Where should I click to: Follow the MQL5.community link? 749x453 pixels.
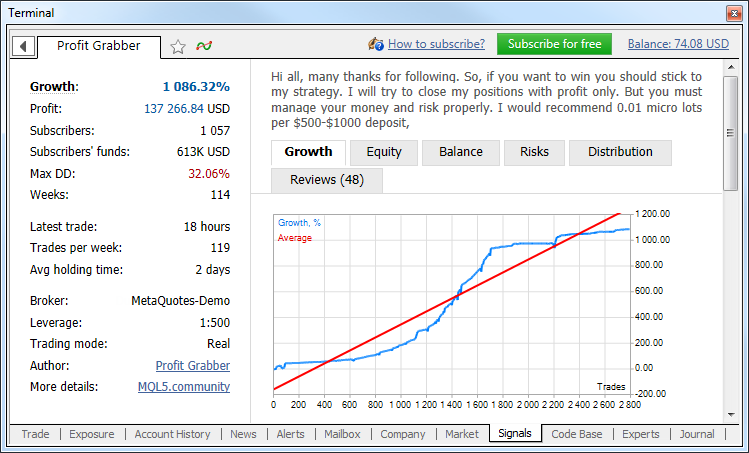click(183, 386)
